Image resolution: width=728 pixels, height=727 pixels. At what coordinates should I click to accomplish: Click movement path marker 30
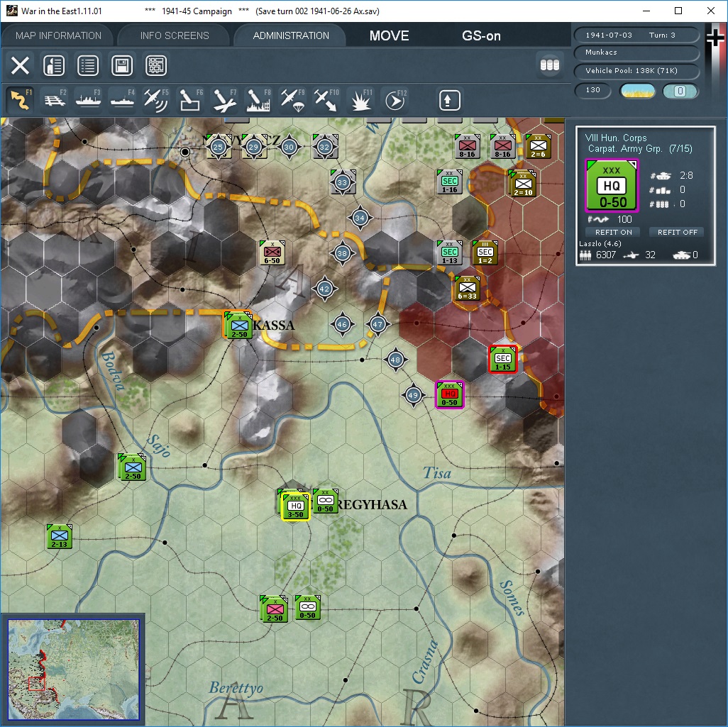click(x=289, y=147)
